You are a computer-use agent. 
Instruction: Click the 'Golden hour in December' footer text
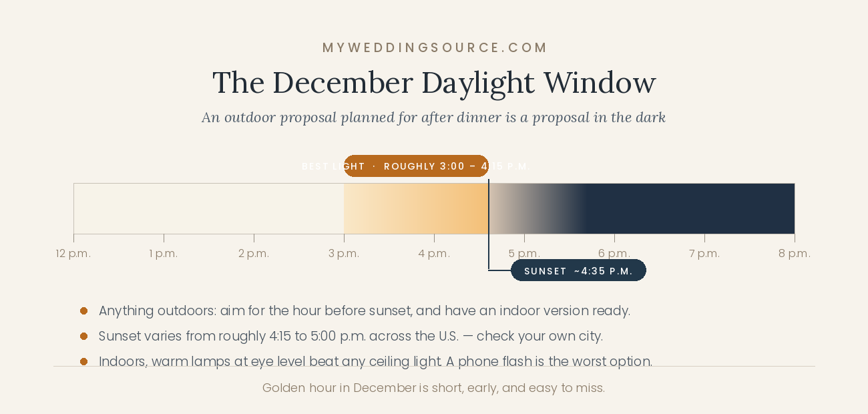pos(434,388)
